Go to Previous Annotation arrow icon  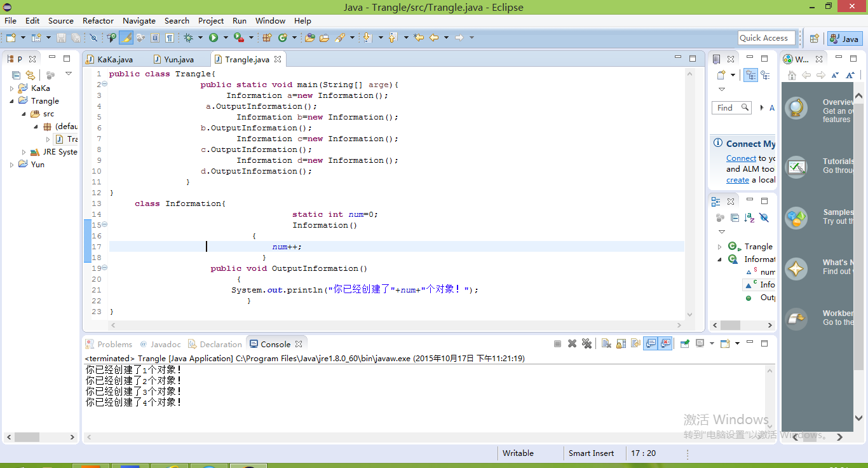(392, 38)
